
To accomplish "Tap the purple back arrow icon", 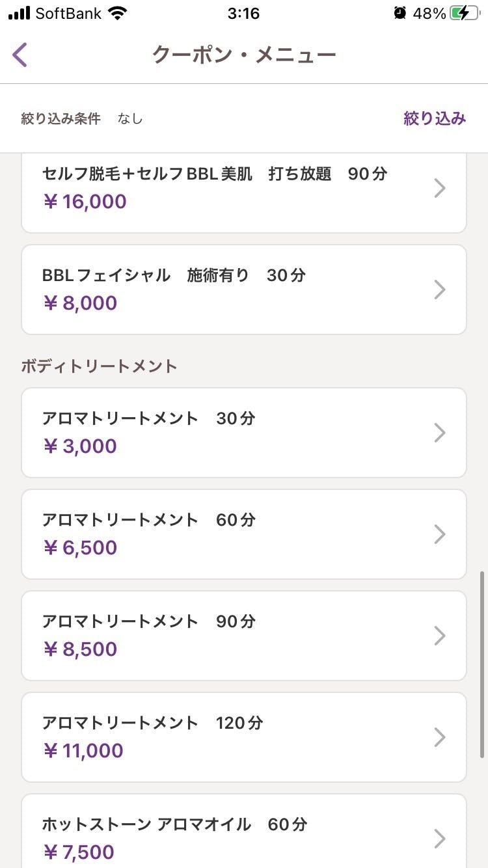I will 20,55.
